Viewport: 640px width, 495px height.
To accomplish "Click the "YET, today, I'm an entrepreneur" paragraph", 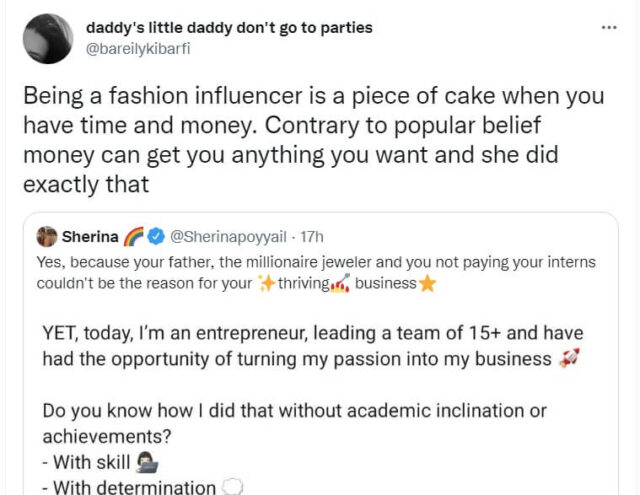I will tap(310, 346).
